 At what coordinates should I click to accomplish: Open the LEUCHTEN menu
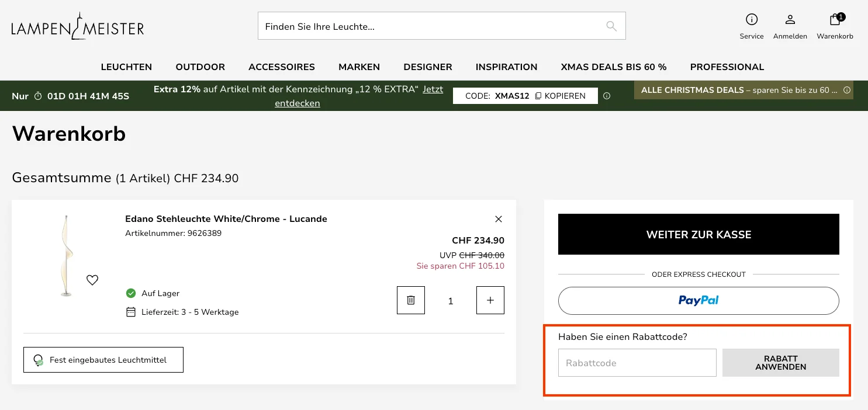[126, 67]
